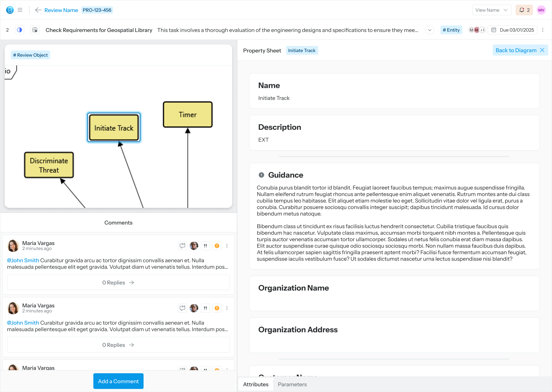Open the first comment's three-dot options menu
This screenshot has height=392, width=552.
227,246
